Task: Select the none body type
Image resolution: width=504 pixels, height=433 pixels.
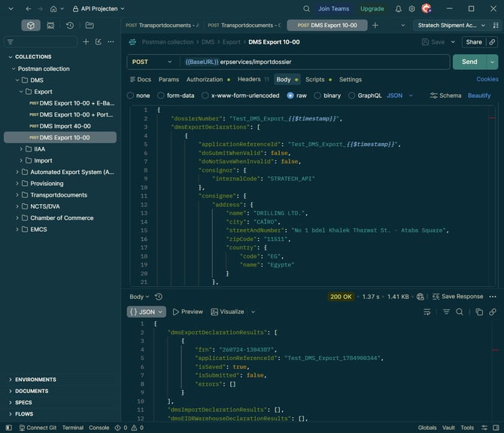Action: (x=130, y=96)
